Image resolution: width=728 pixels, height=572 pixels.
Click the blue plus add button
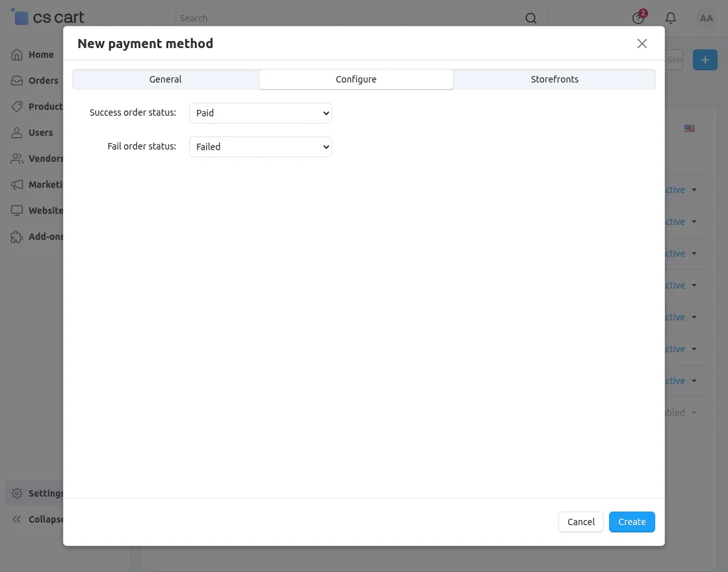coord(705,60)
